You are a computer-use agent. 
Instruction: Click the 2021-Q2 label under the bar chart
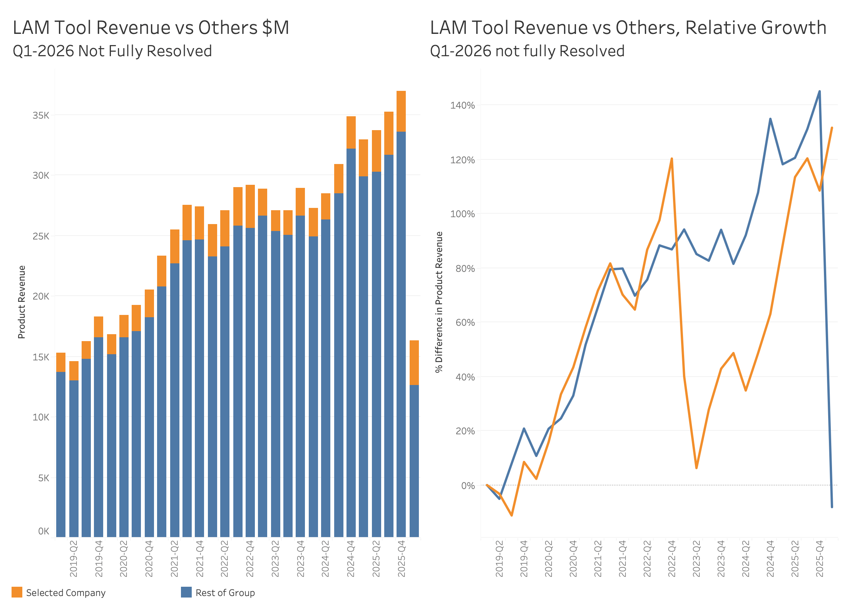[174, 559]
